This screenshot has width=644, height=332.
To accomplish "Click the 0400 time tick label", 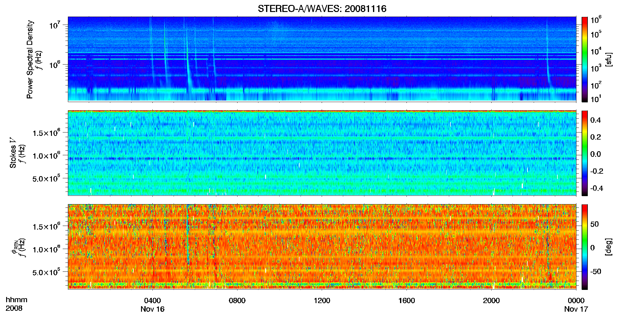I will 152,301.
